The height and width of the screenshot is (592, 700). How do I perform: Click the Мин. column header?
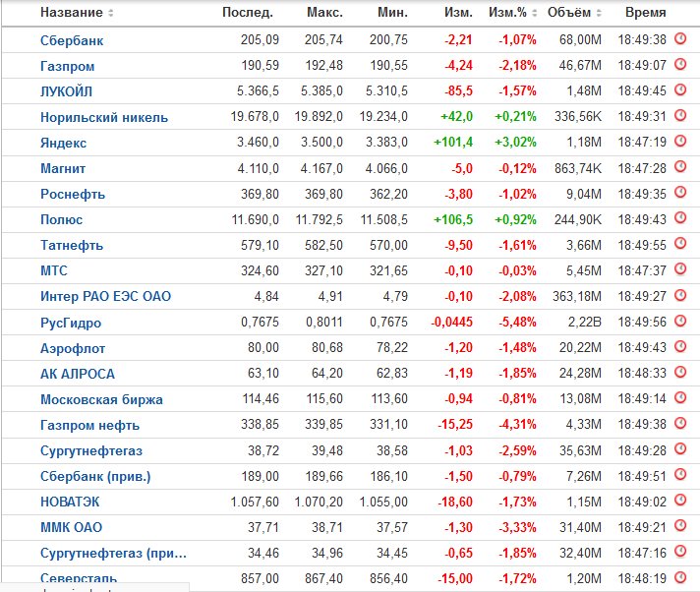coord(393,13)
